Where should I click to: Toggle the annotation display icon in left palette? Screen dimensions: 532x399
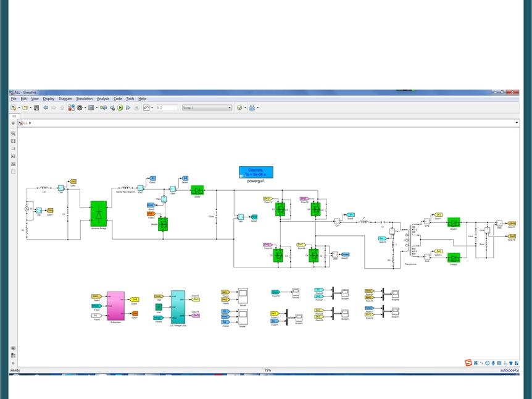[13, 154]
